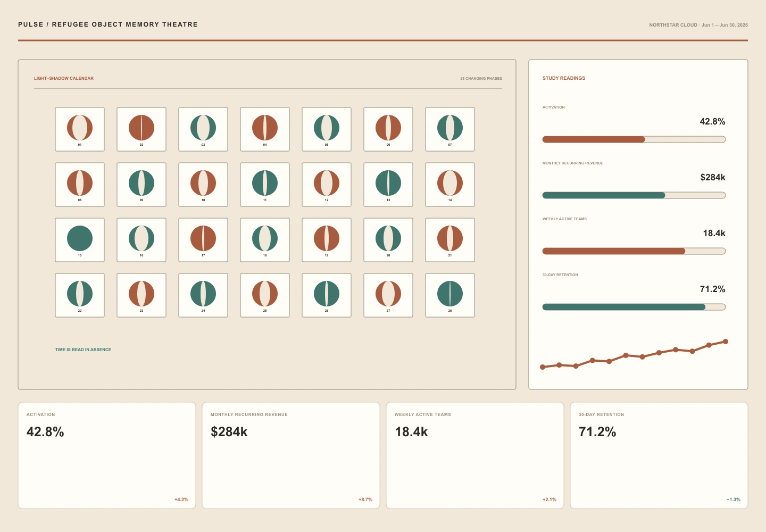Click phase tile 22
This screenshot has width=766, height=532.
pyautogui.click(x=80, y=295)
